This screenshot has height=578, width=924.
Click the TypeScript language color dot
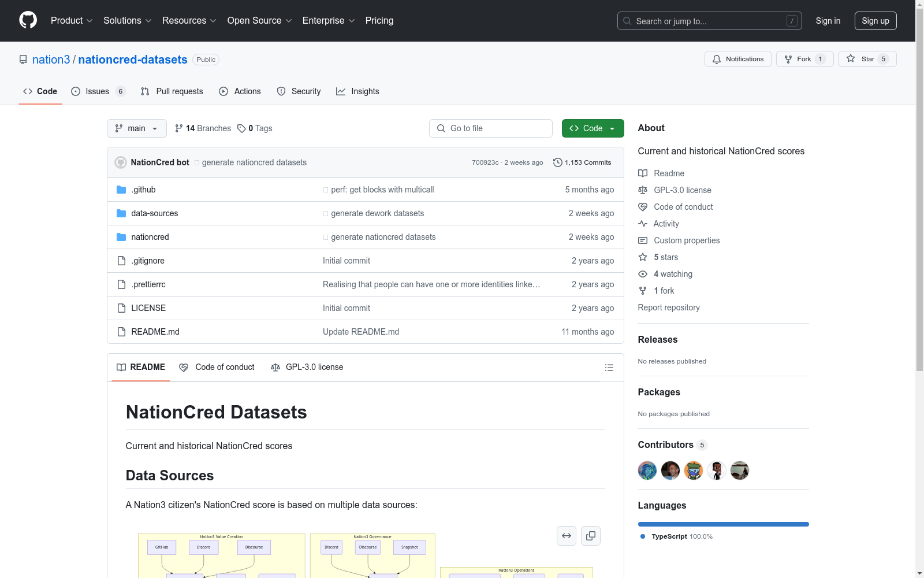pyautogui.click(x=643, y=536)
